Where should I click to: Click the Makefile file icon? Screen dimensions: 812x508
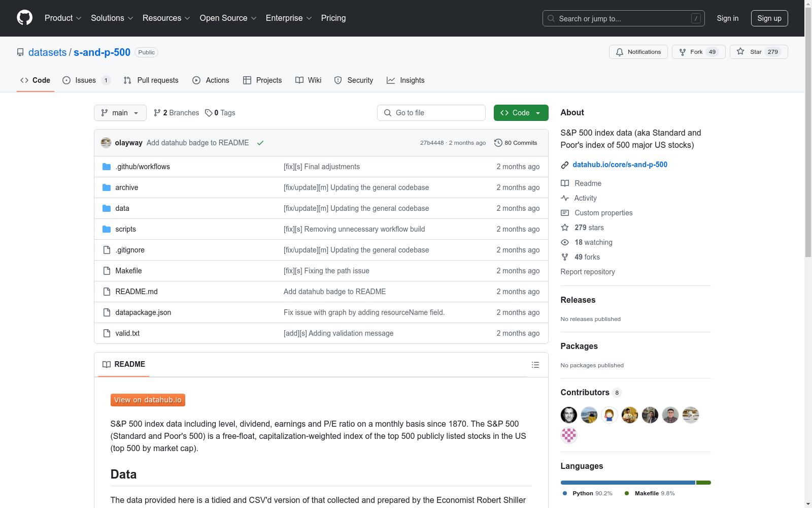coord(107,271)
